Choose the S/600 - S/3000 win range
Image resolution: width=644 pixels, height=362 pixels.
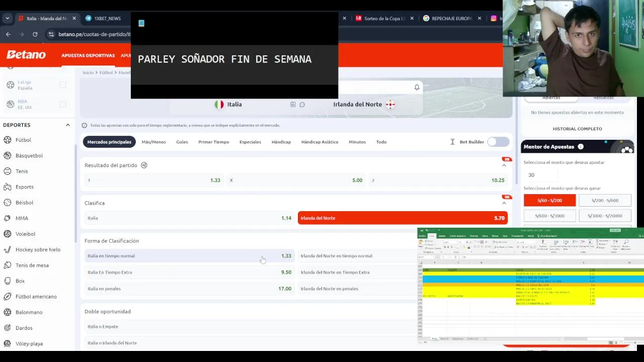click(549, 216)
